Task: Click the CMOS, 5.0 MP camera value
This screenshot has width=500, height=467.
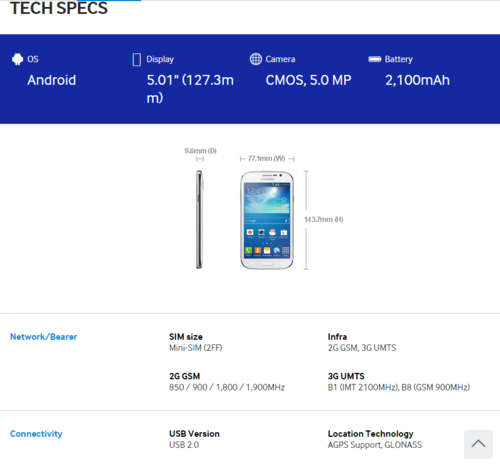Action: tap(308, 80)
